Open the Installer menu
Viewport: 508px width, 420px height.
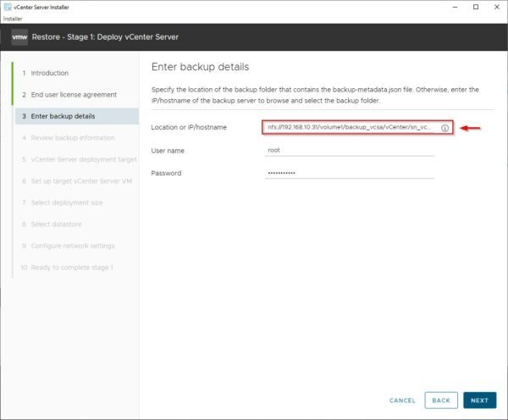(14, 18)
